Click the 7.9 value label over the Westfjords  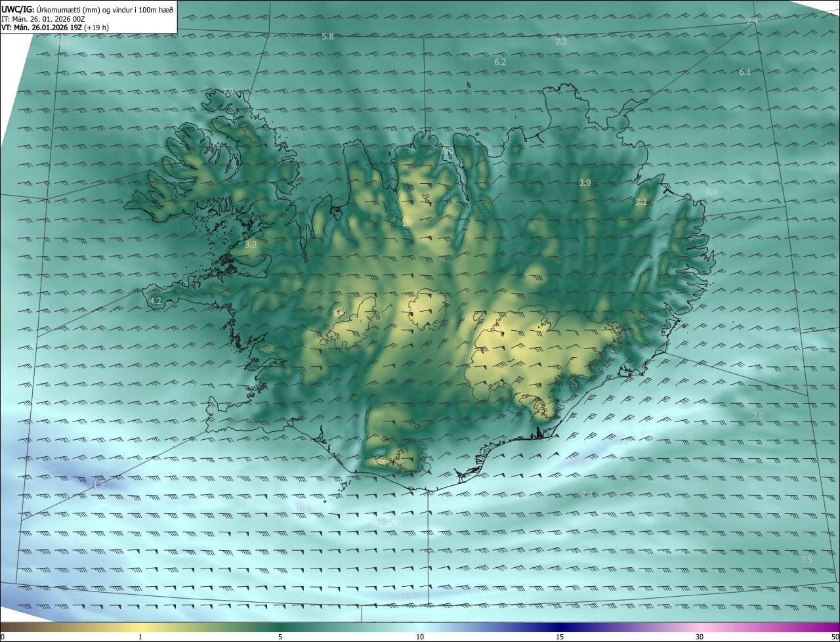click(228, 91)
